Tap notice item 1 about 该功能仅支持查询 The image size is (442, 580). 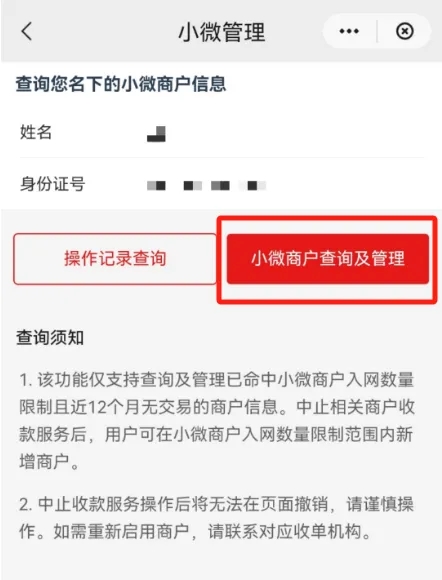pos(217,421)
